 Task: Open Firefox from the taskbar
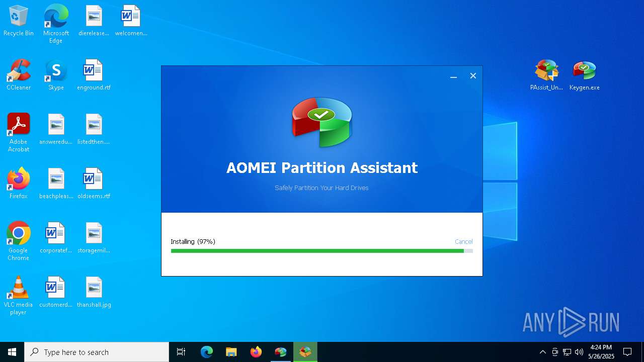[256, 352]
